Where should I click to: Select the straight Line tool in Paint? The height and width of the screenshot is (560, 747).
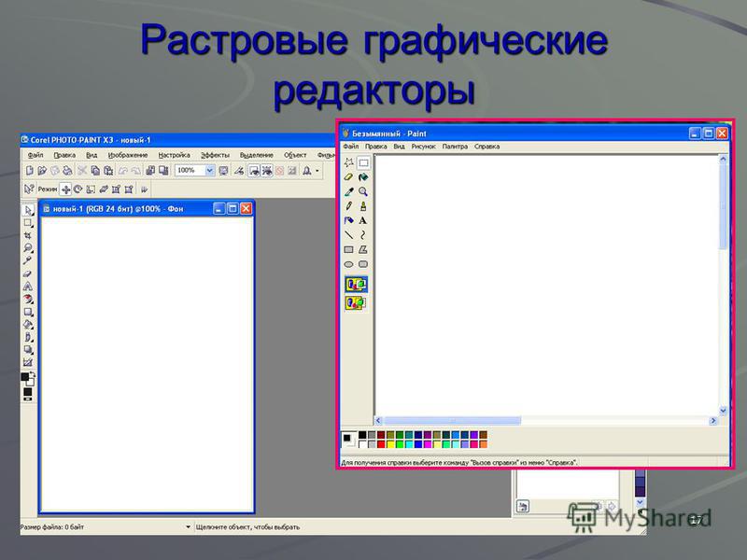pos(348,235)
